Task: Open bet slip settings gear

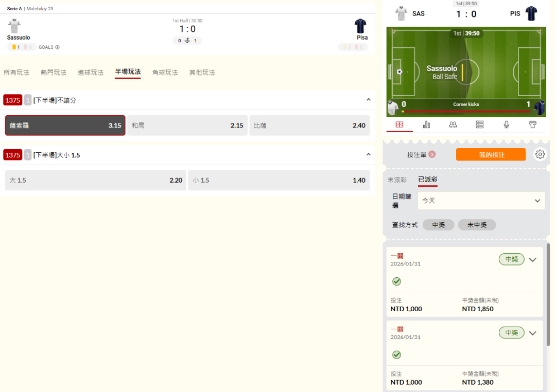Action: click(x=540, y=154)
